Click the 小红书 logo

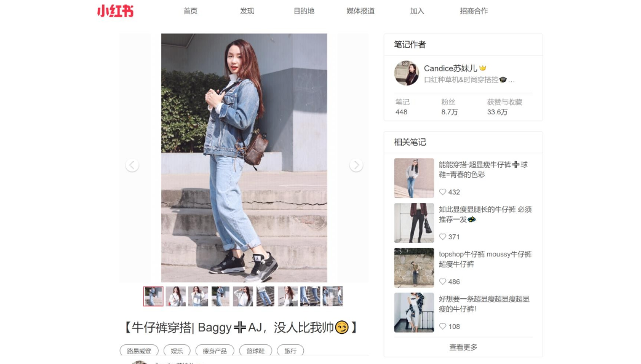(x=115, y=11)
